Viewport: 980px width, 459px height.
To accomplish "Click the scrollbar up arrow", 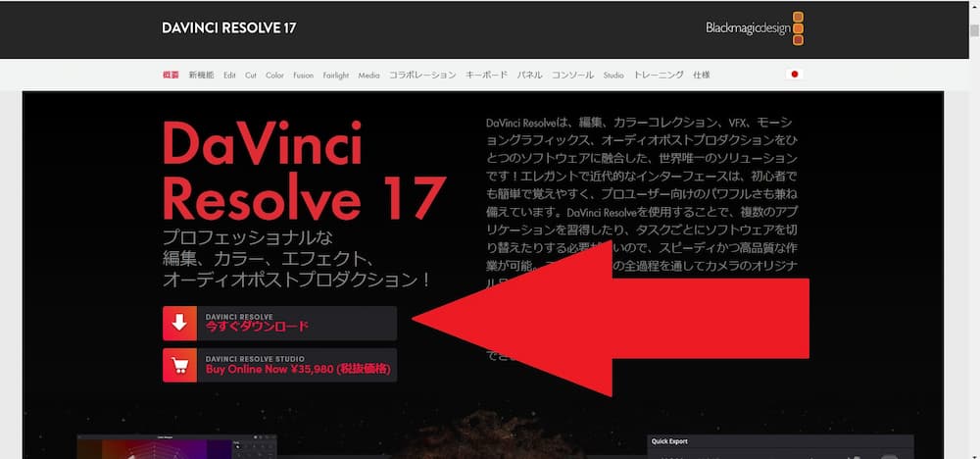I will coord(974,6).
